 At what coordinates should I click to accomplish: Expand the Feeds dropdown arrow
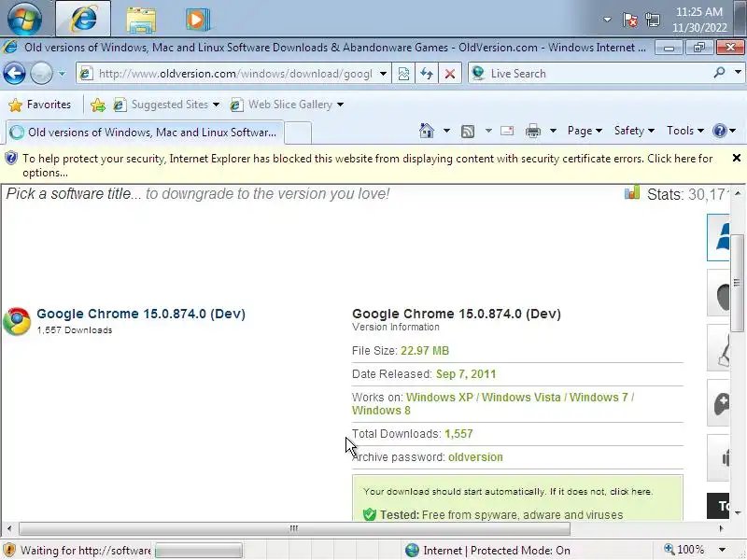(x=488, y=130)
